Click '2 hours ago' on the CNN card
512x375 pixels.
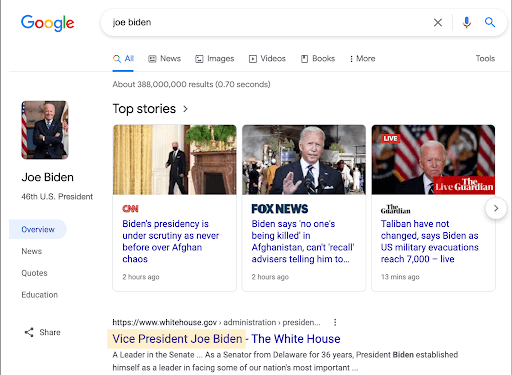tap(141, 277)
